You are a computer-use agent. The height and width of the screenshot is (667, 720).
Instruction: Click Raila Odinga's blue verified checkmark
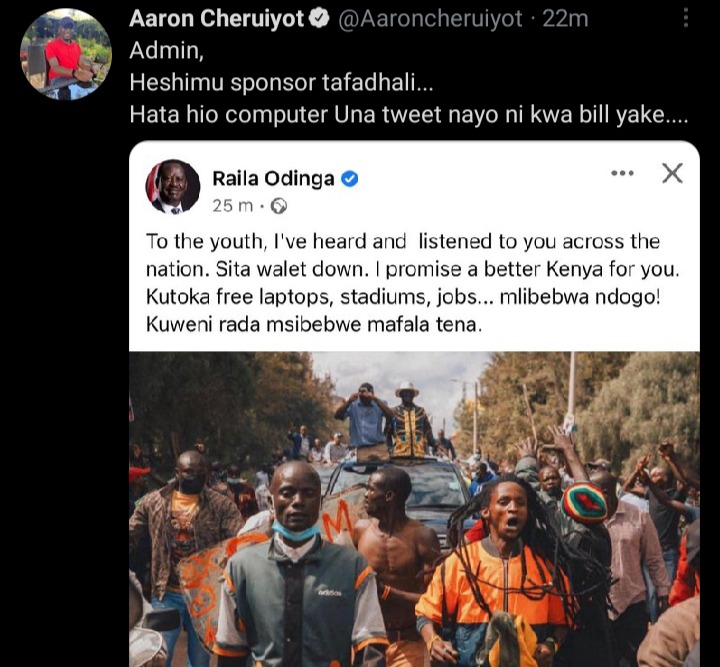[x=349, y=179]
